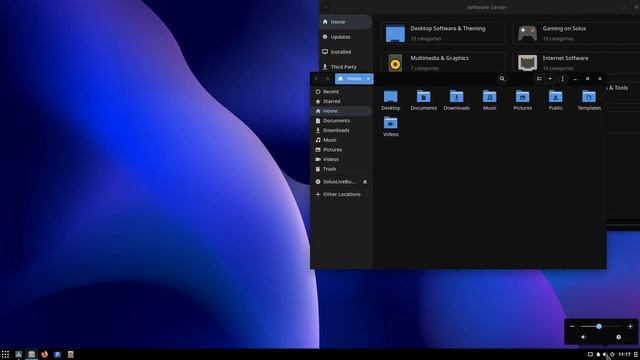Open the Documents folder icon in file grid
The width and height of the screenshot is (640, 360).
[x=423, y=96]
